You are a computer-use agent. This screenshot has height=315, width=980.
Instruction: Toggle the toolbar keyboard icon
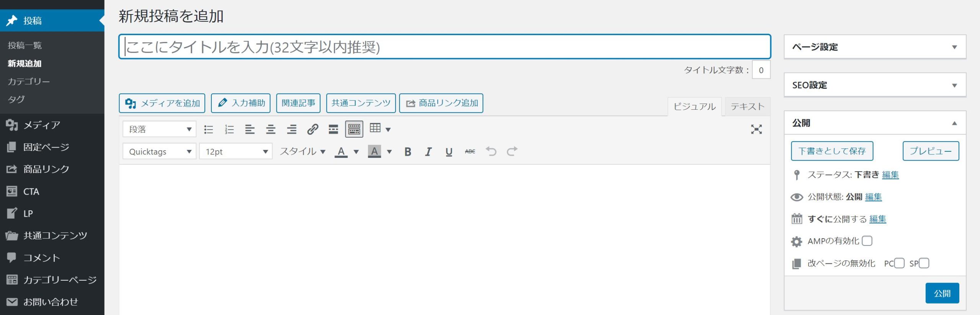click(354, 129)
